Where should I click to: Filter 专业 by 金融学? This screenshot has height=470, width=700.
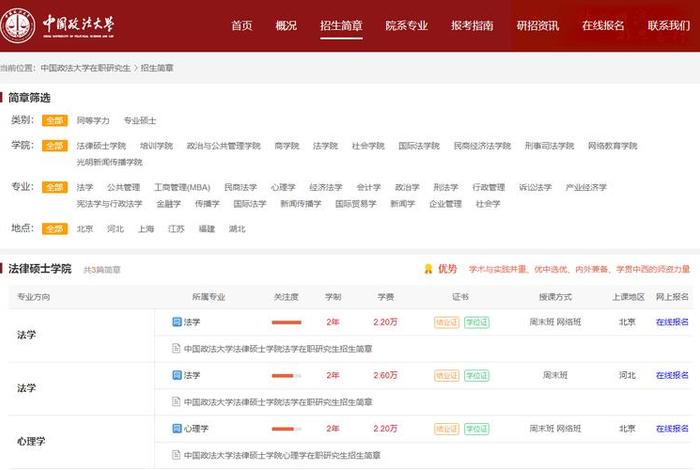[x=169, y=204]
